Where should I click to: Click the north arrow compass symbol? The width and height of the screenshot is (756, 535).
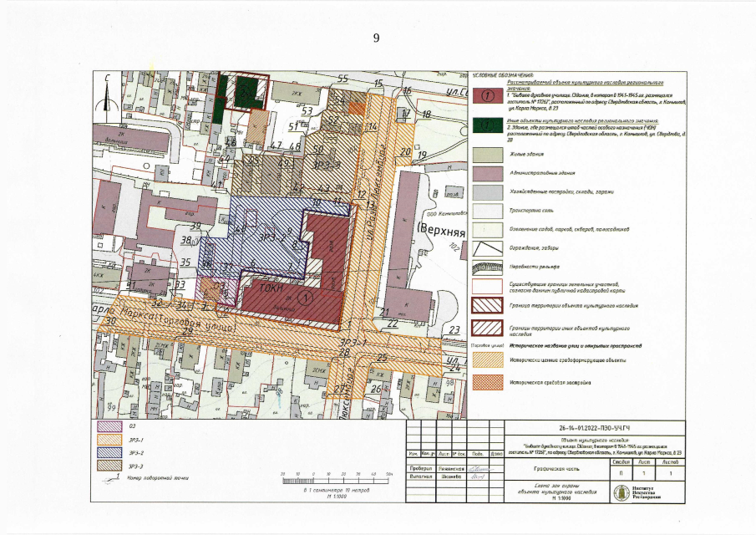pyautogui.click(x=107, y=93)
